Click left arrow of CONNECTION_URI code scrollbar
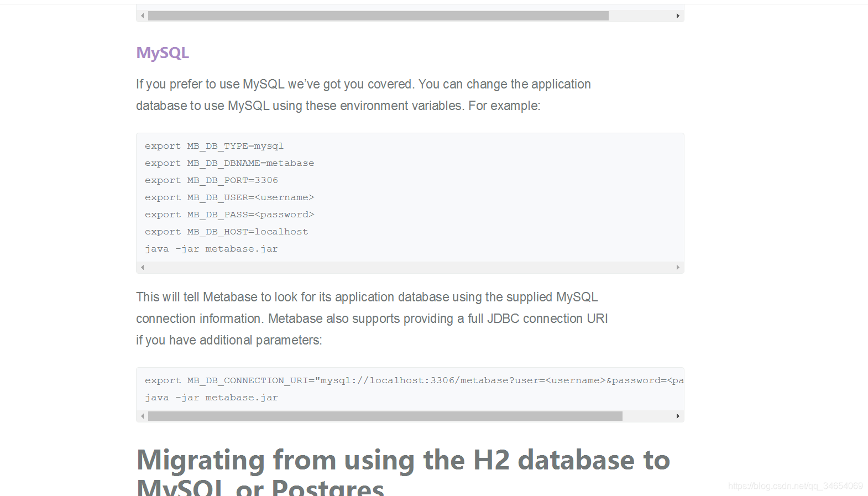The height and width of the screenshot is (496, 868). point(143,416)
